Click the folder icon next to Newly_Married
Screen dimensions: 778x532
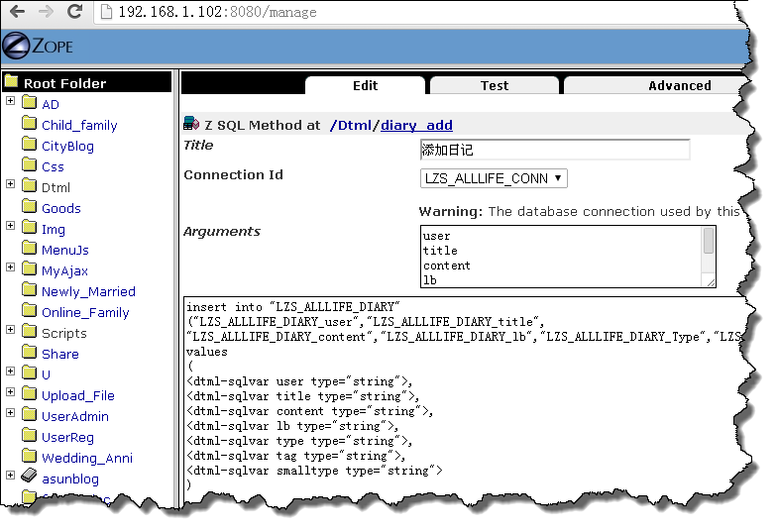tap(30, 290)
